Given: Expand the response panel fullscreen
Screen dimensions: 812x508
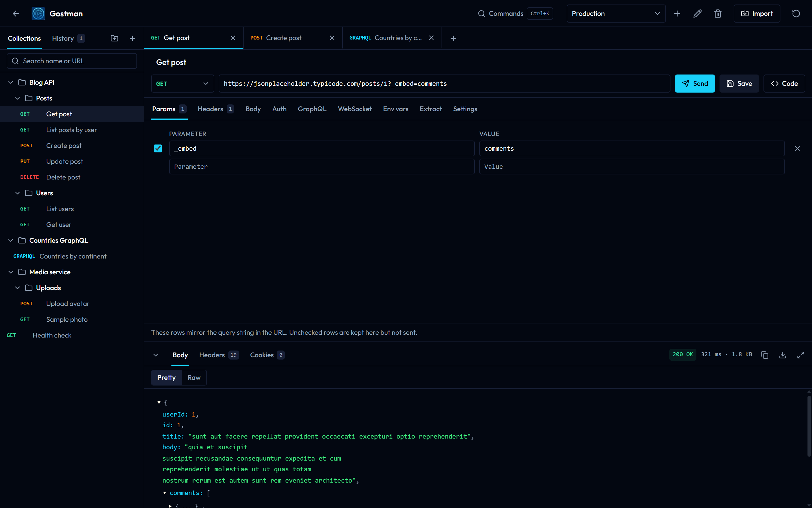Looking at the screenshot, I should [x=801, y=355].
